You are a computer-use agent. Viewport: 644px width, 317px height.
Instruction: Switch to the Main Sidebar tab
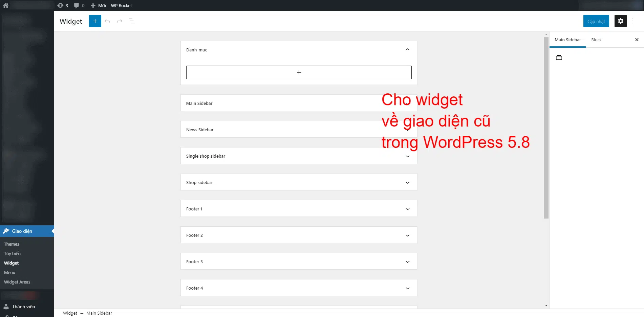click(x=568, y=40)
